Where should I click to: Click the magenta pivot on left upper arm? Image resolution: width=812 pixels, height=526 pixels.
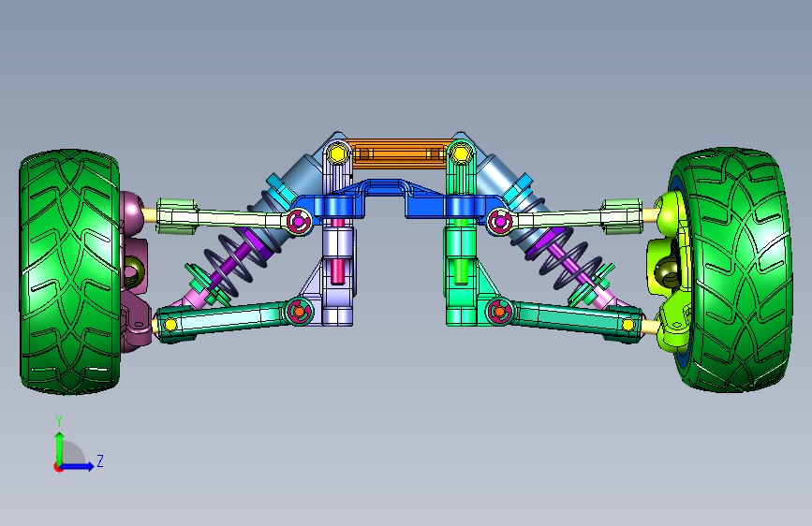tap(299, 222)
